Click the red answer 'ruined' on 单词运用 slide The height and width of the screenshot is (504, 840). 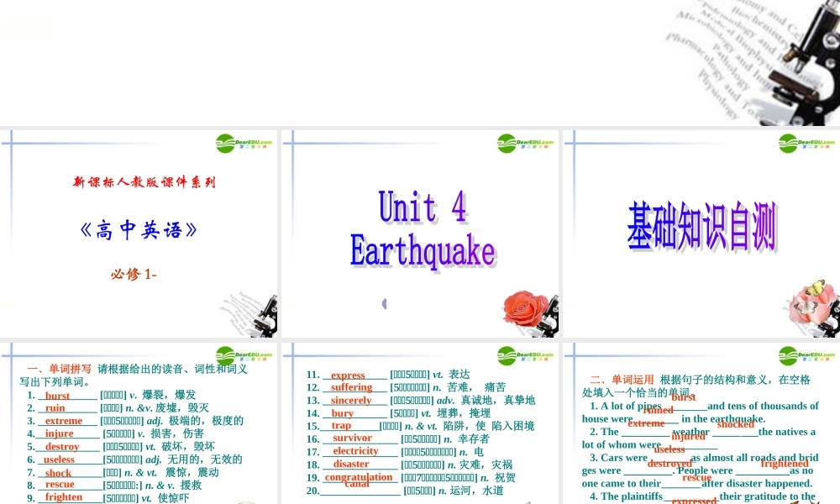coord(659,410)
